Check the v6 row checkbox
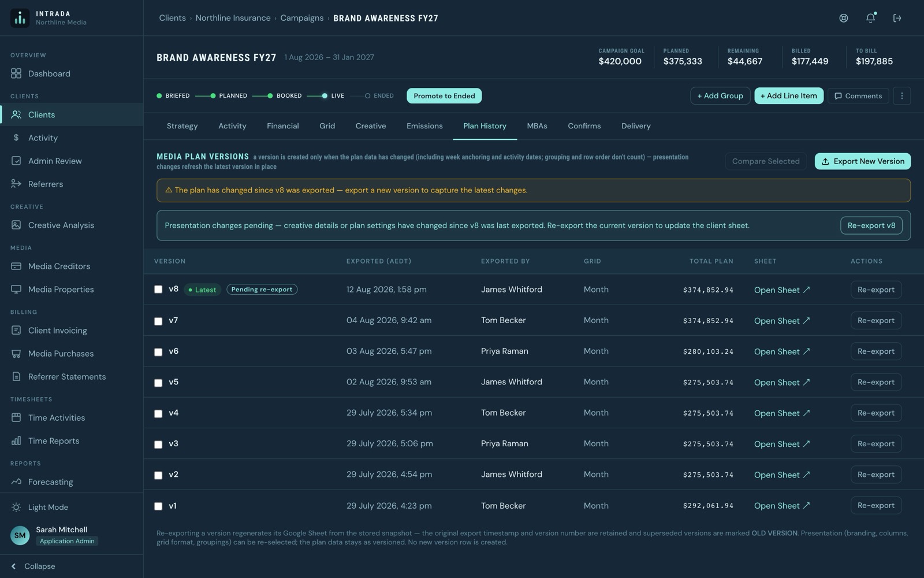 pyautogui.click(x=158, y=351)
